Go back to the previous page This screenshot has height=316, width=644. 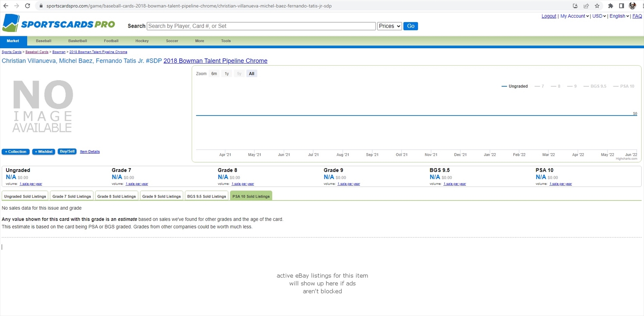coord(6,6)
